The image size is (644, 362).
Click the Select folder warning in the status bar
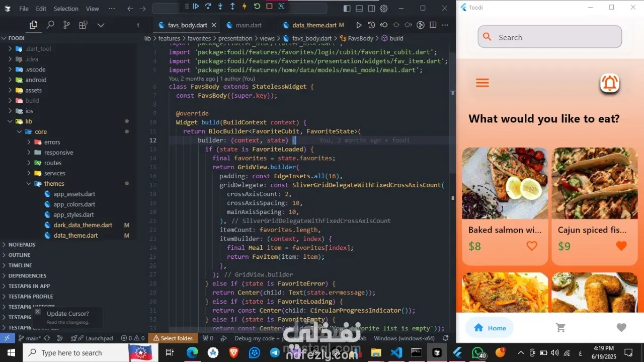tap(174, 338)
